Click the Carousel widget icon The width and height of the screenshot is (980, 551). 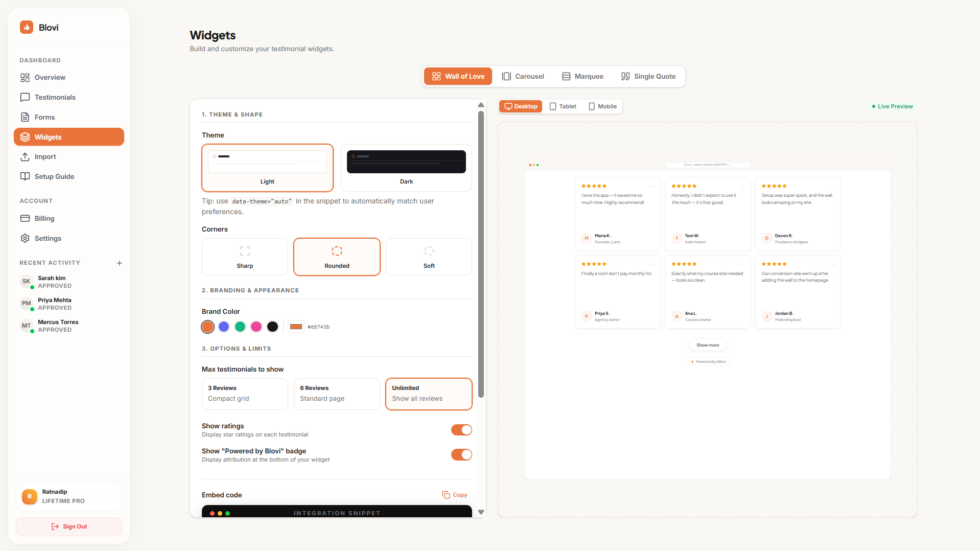[x=506, y=76]
